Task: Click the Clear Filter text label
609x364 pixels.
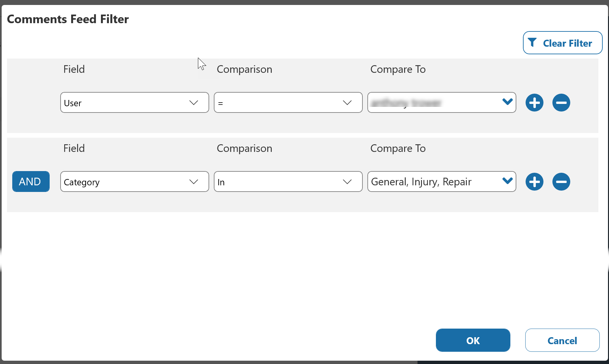Action: point(567,43)
